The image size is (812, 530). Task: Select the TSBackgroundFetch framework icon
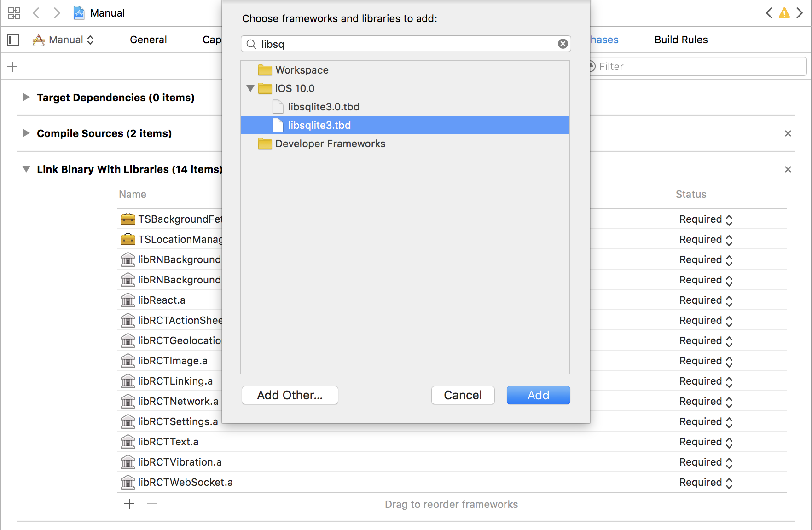pyautogui.click(x=128, y=219)
